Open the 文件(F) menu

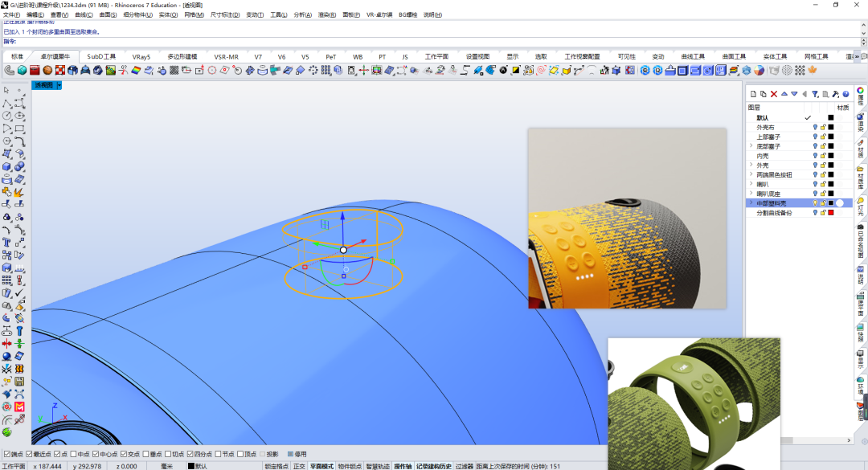click(x=11, y=15)
